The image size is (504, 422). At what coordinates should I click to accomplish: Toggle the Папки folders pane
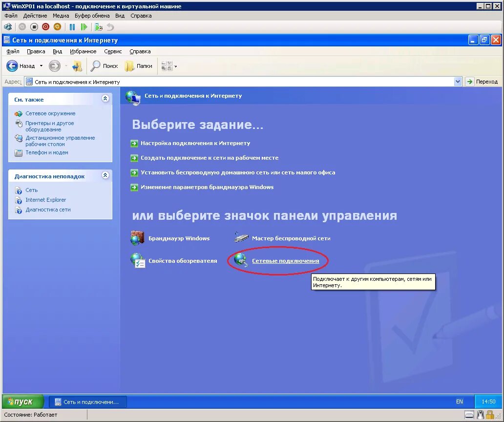click(x=139, y=66)
